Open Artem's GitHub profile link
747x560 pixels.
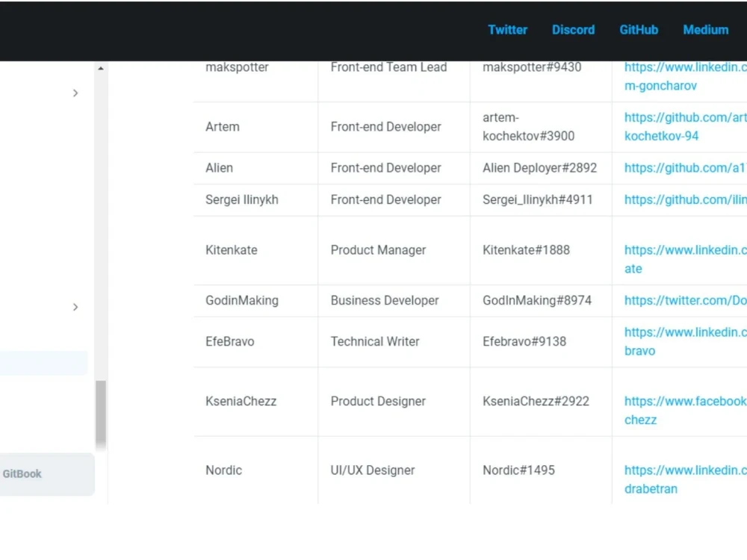pyautogui.click(x=686, y=127)
